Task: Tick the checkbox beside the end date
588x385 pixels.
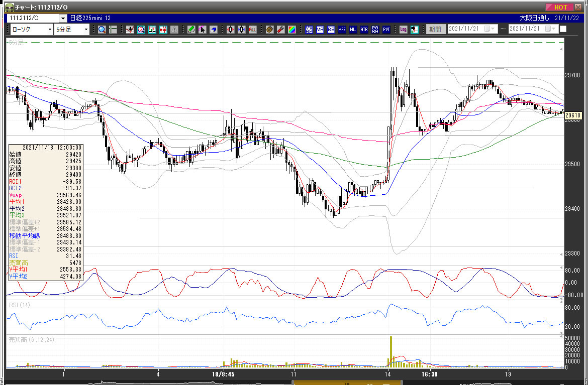Action: pyautogui.click(x=563, y=29)
